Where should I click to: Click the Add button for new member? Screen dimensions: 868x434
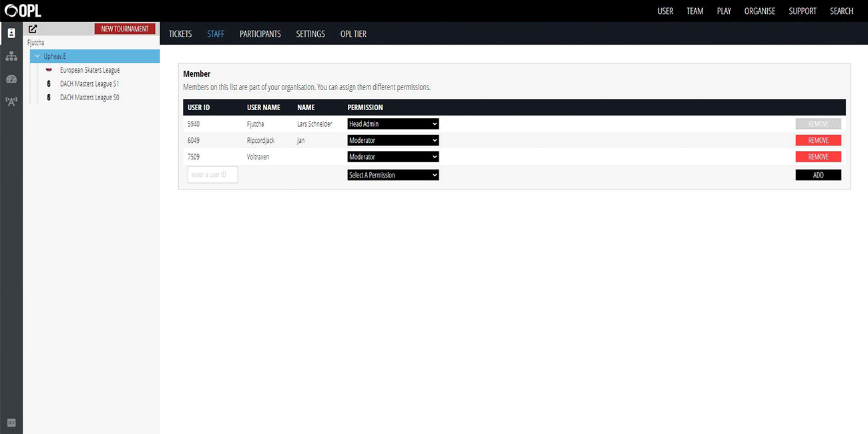point(818,175)
